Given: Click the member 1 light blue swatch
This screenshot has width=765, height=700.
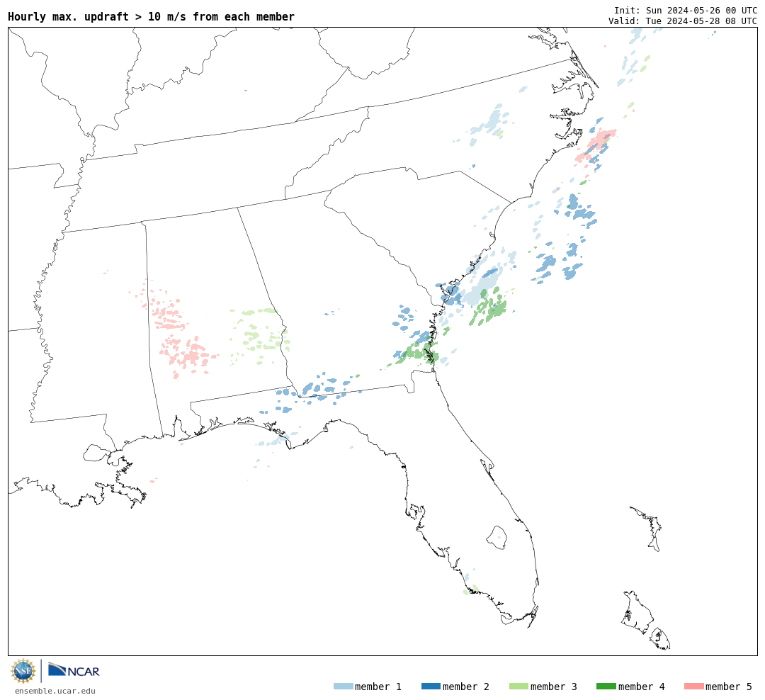Looking at the screenshot, I should [343, 687].
